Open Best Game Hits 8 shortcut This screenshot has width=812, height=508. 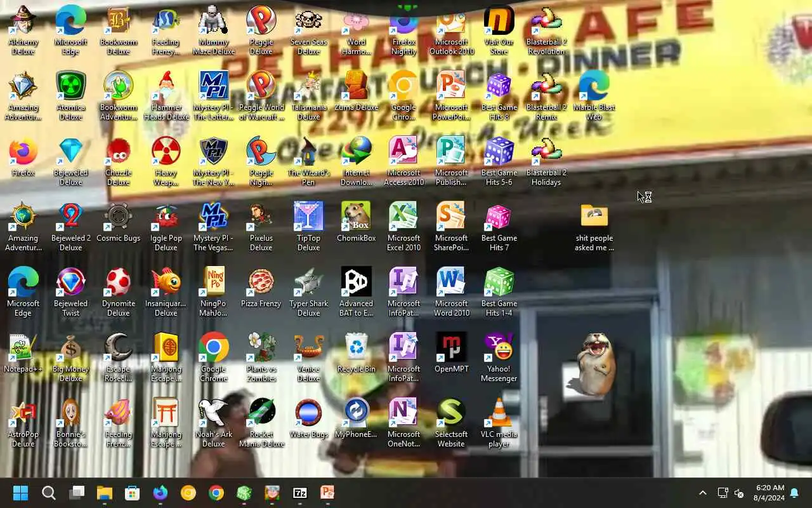click(x=499, y=96)
